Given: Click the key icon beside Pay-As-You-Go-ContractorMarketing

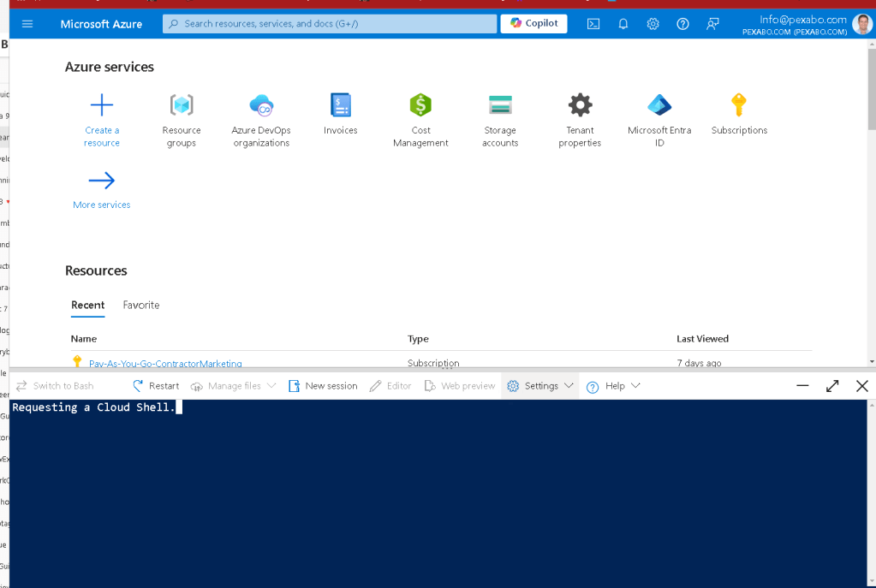Looking at the screenshot, I should (77, 361).
